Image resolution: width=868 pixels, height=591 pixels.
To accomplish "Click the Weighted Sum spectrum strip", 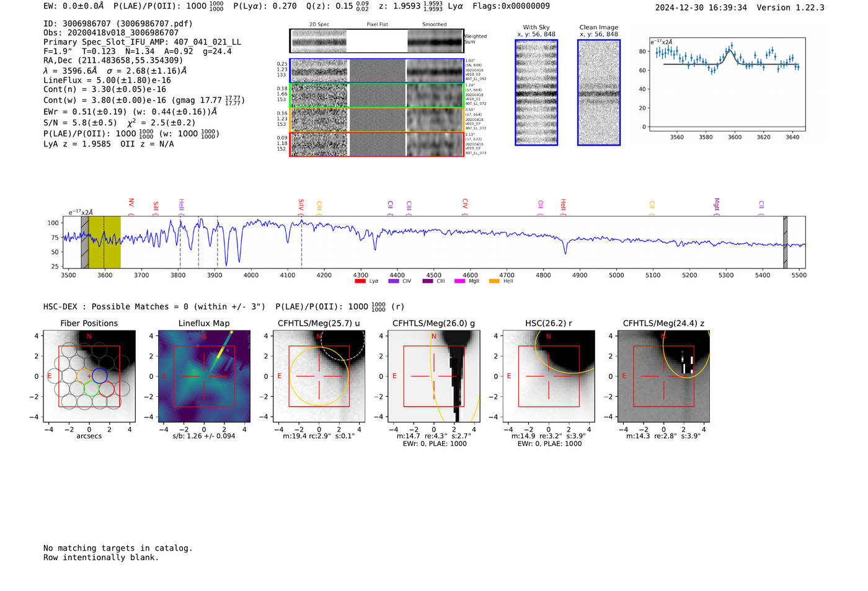I will pyautogui.click(x=377, y=41).
